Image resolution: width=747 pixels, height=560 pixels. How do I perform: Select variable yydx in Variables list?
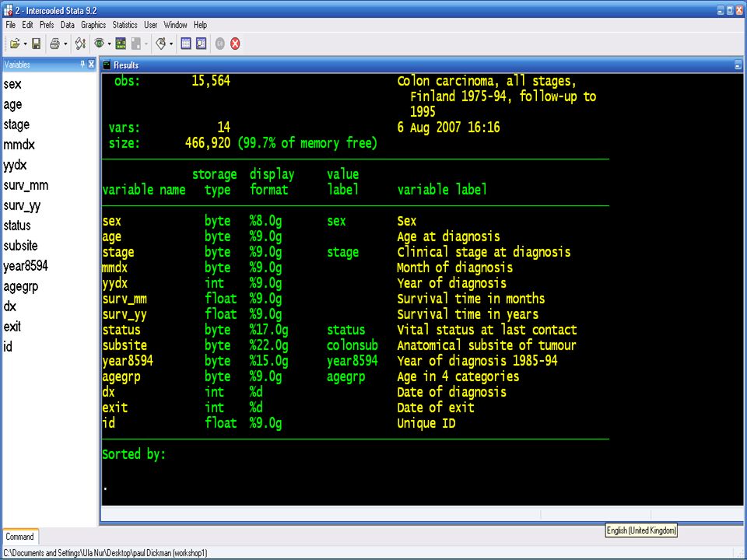[16, 165]
